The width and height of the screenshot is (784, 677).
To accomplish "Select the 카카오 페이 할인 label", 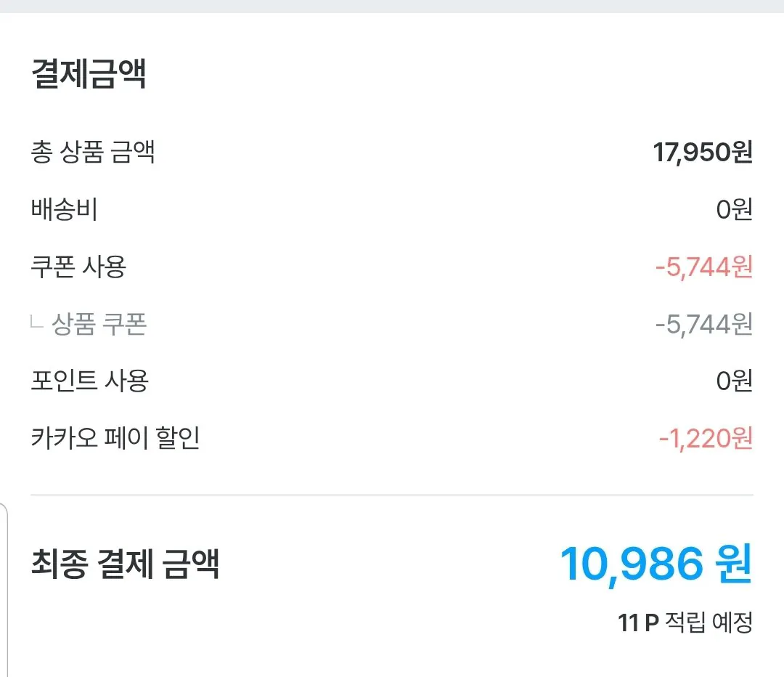I will point(115,438).
